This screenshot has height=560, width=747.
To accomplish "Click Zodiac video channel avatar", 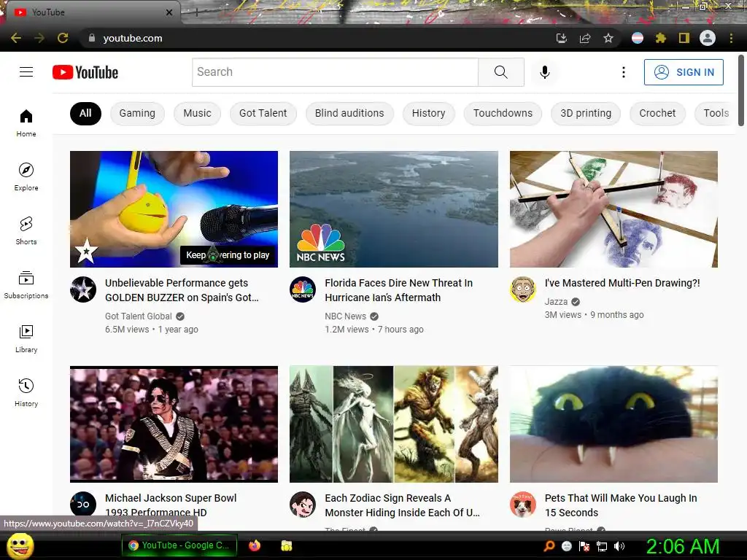I will (x=303, y=505).
